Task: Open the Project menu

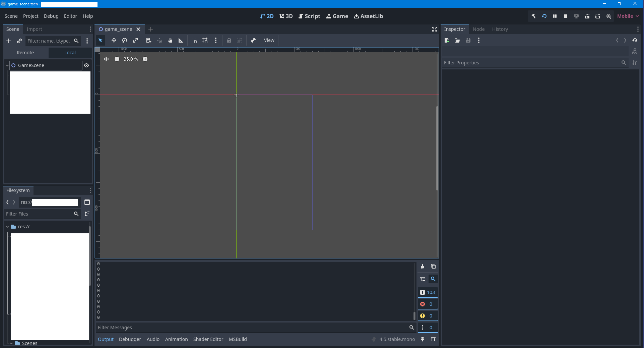Action: 30,16
